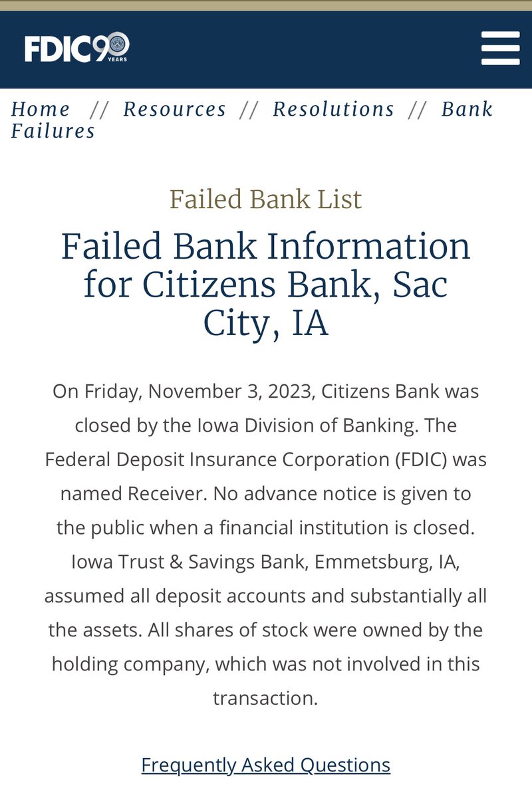Image resolution: width=532 pixels, height=798 pixels.
Task: Open the hamburger navigation menu
Action: coord(500,49)
